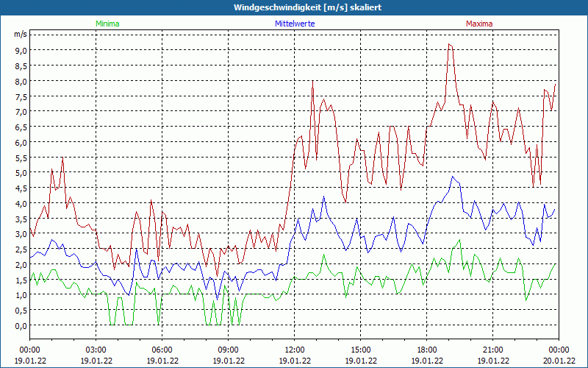Image resolution: width=588 pixels, height=368 pixels.
Task: Click the "2,0" y-axis value
Action: coord(21,265)
